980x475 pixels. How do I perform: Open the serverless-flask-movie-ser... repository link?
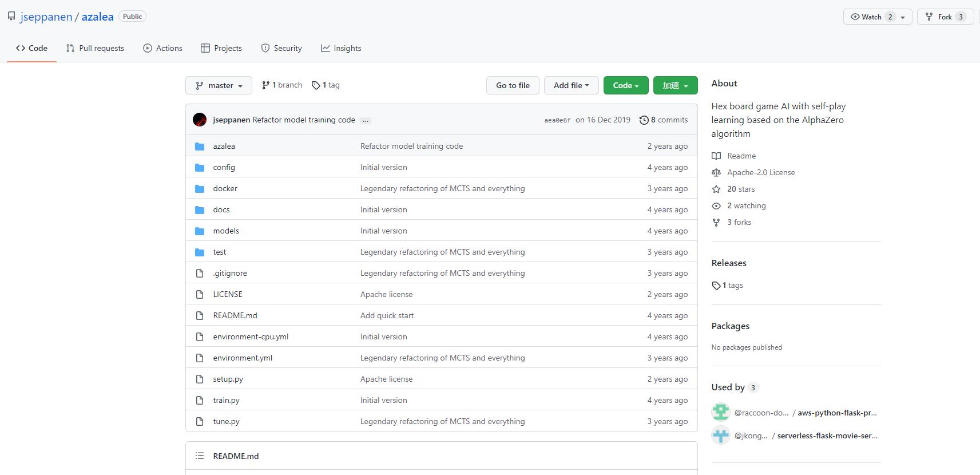point(827,436)
